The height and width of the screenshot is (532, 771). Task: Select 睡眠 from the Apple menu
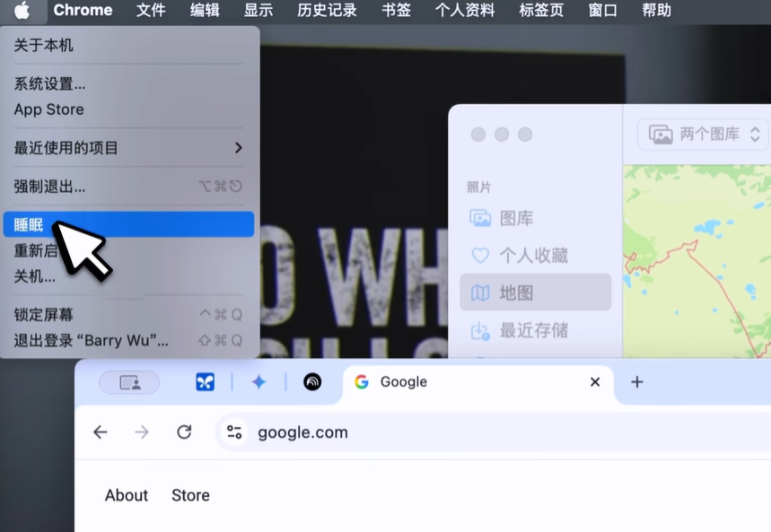(x=29, y=225)
